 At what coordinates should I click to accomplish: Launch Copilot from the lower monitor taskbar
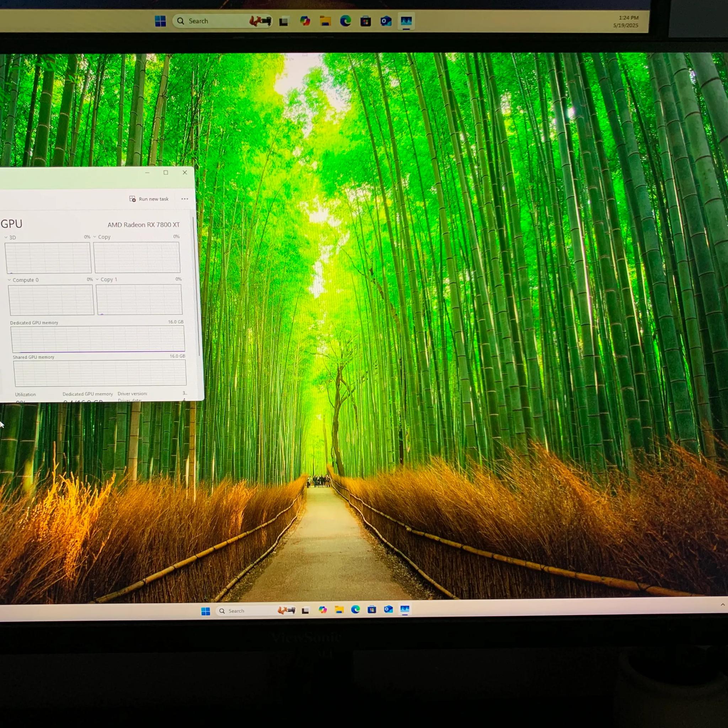322,610
